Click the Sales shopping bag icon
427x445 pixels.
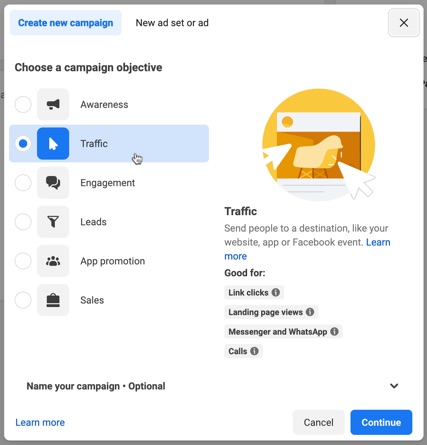pos(53,300)
